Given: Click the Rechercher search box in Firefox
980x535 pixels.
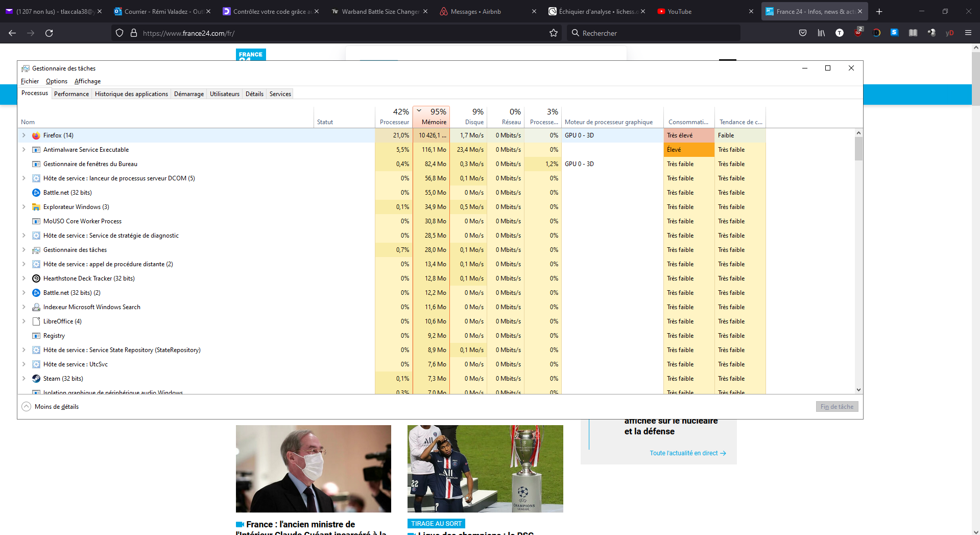Looking at the screenshot, I should pyautogui.click(x=654, y=33).
